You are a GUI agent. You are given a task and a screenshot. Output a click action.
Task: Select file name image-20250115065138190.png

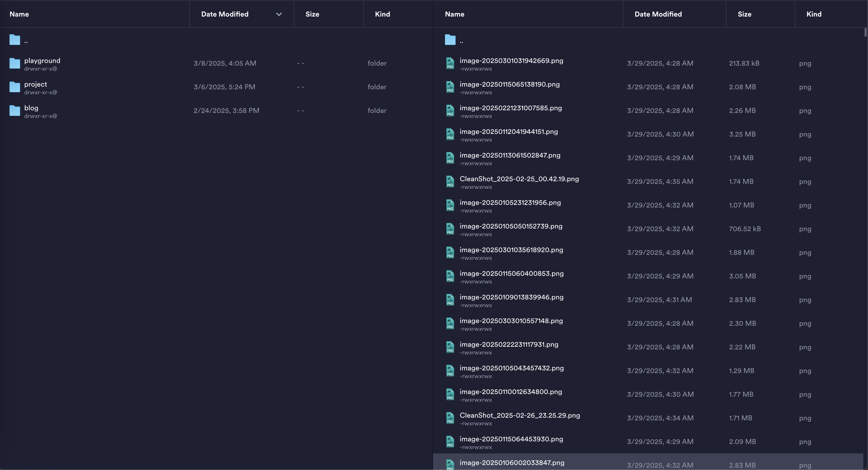pyautogui.click(x=509, y=84)
